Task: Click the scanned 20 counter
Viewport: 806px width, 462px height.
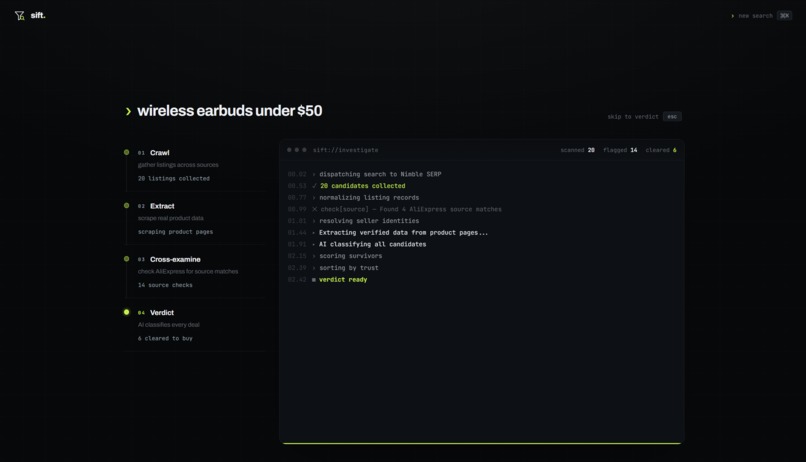Action: tap(577, 150)
